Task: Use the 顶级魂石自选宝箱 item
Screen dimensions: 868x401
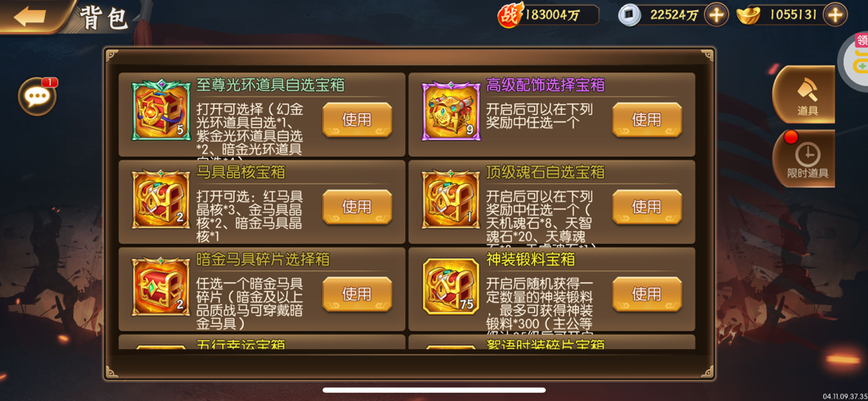Action: tap(647, 207)
